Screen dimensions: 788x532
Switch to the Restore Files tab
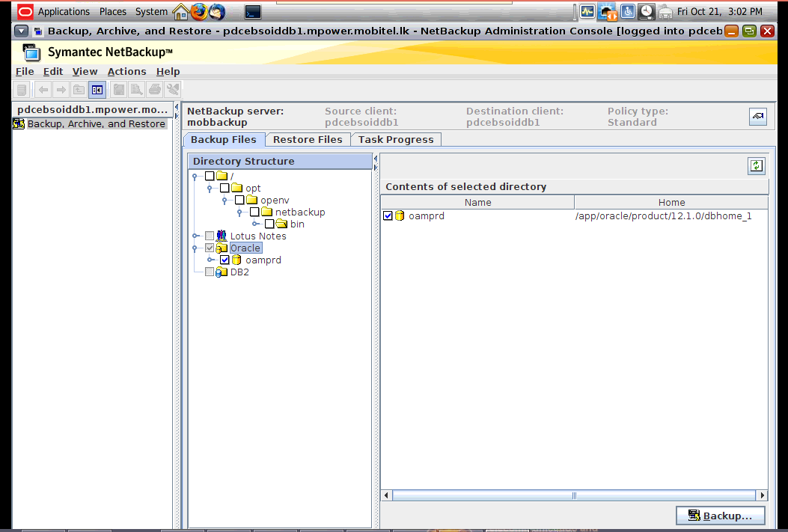pos(308,139)
